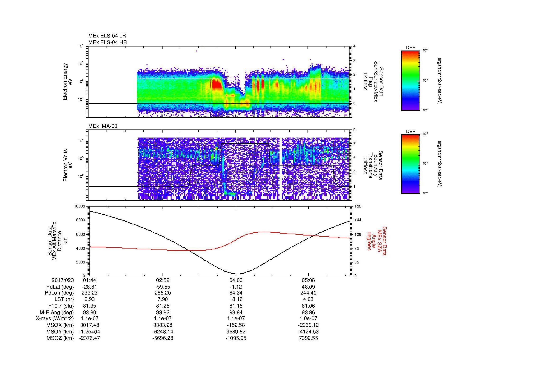Click the '02:52' time tick label
Viewport: 555px width, 392px height.
(x=163, y=280)
